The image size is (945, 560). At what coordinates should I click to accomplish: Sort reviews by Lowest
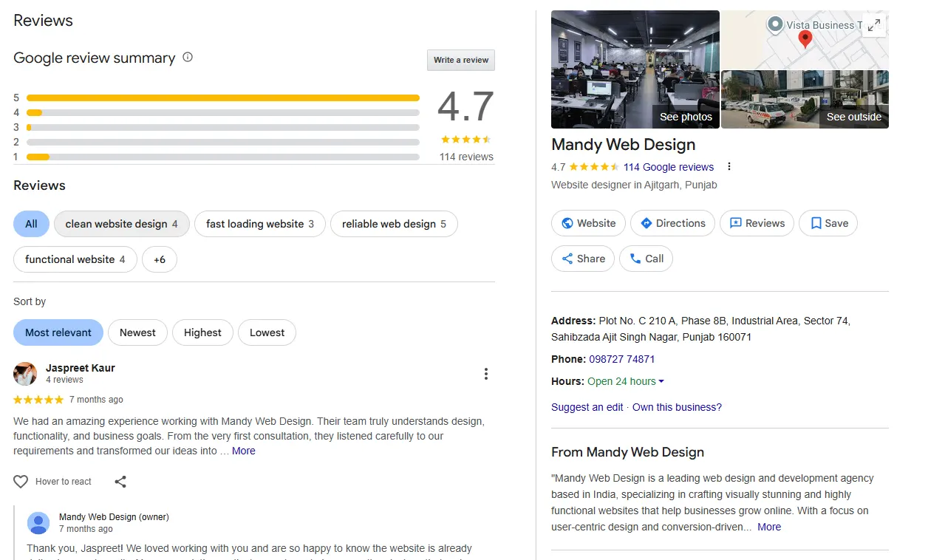coord(267,332)
